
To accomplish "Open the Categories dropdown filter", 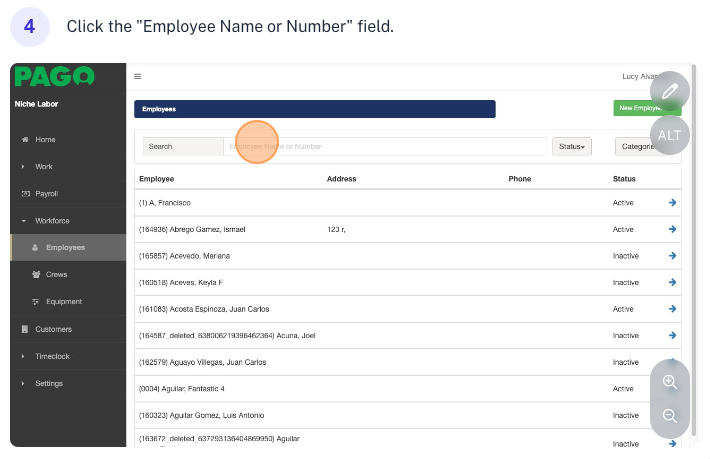I will [x=635, y=146].
